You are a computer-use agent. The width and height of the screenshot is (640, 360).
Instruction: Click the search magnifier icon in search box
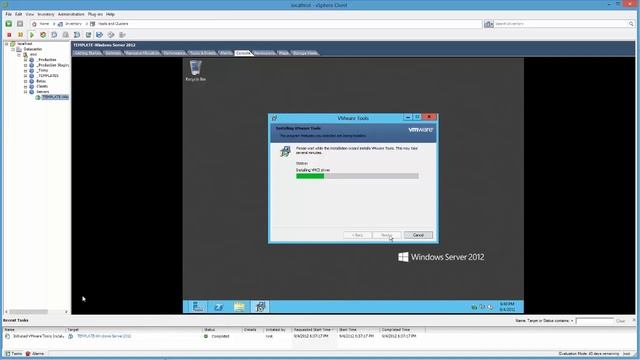[631, 24]
